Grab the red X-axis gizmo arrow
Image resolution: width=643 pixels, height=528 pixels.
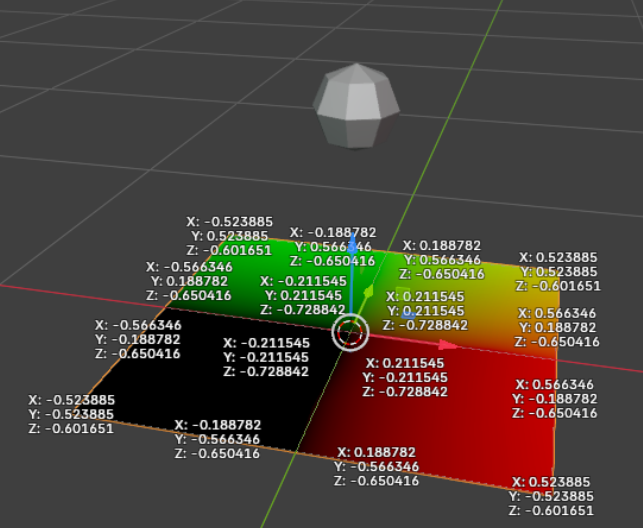[x=447, y=345]
